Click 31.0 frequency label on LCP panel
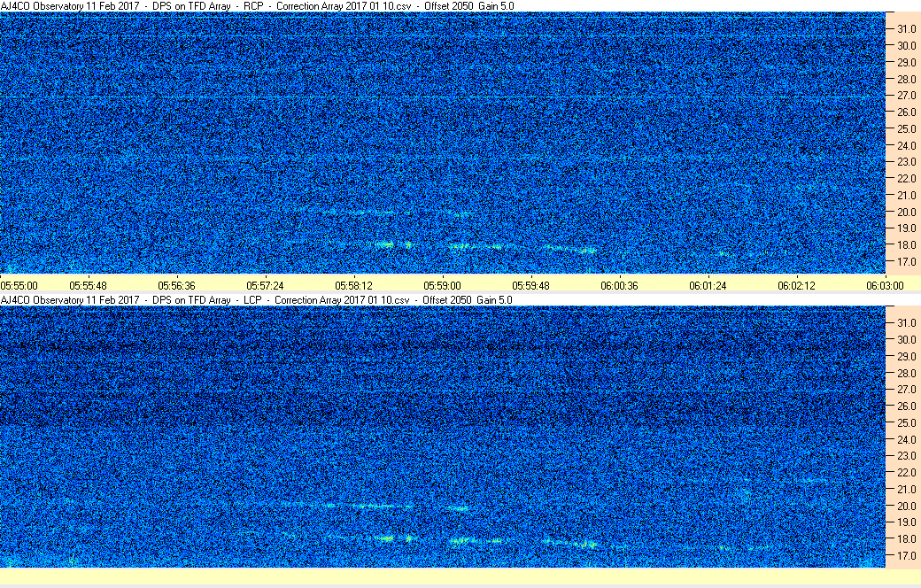 tap(906, 323)
